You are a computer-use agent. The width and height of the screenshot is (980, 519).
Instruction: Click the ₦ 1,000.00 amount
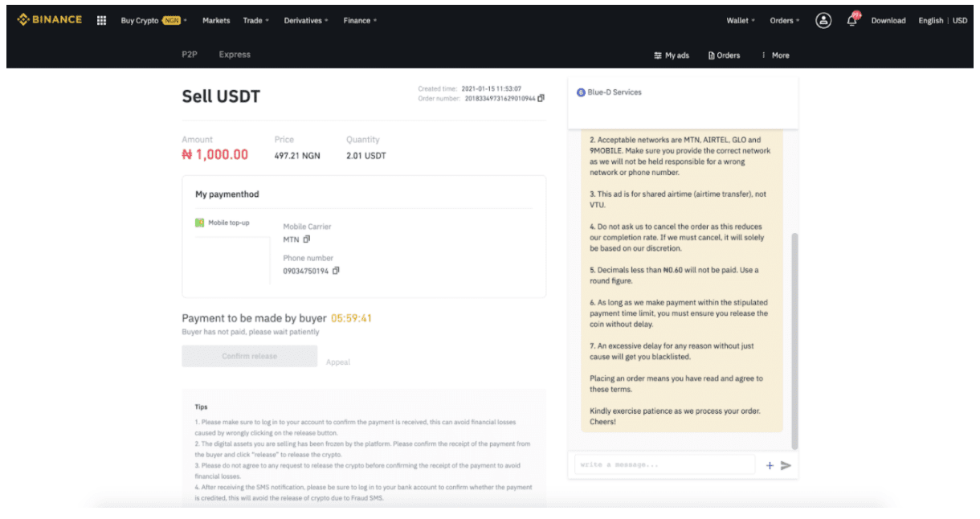point(215,155)
